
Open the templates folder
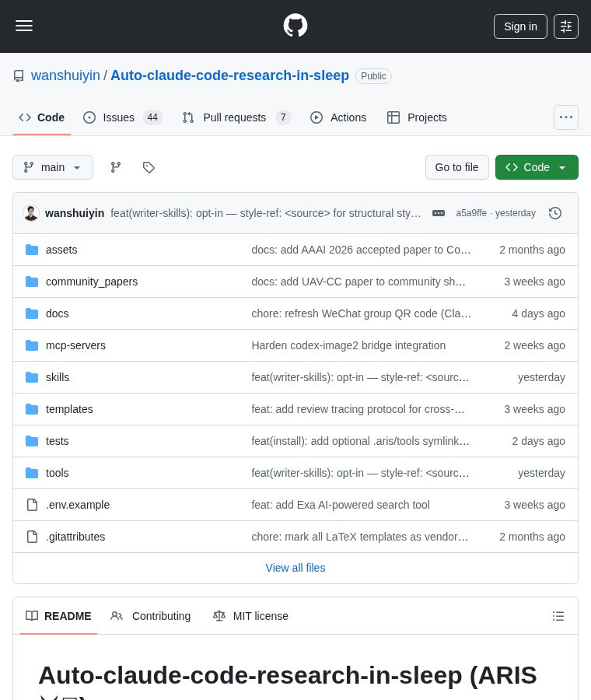coord(70,409)
